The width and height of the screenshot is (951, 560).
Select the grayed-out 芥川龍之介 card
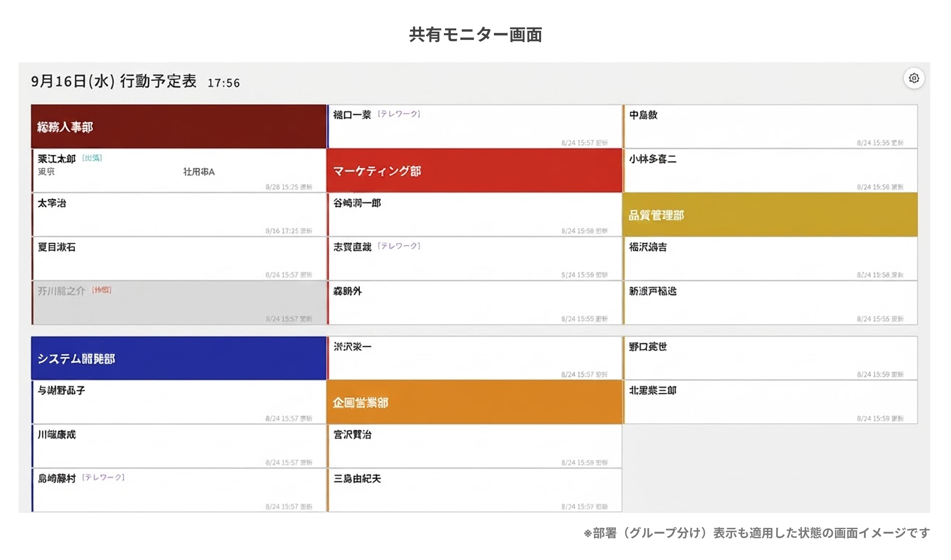tap(179, 303)
